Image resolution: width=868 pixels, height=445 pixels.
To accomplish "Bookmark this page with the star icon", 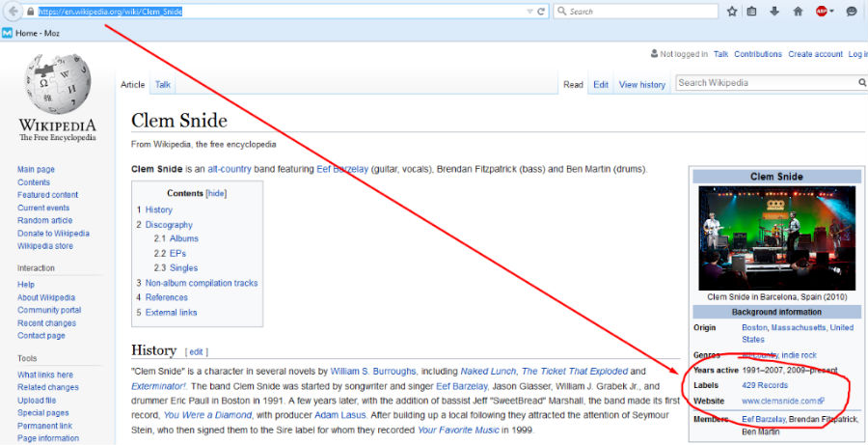I will (732, 11).
